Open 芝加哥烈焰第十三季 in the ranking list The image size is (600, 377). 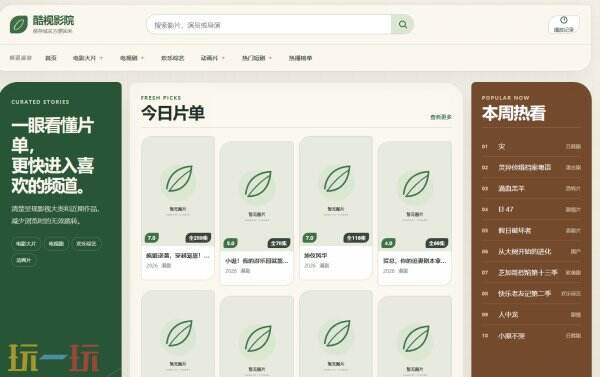pyautogui.click(x=527, y=273)
